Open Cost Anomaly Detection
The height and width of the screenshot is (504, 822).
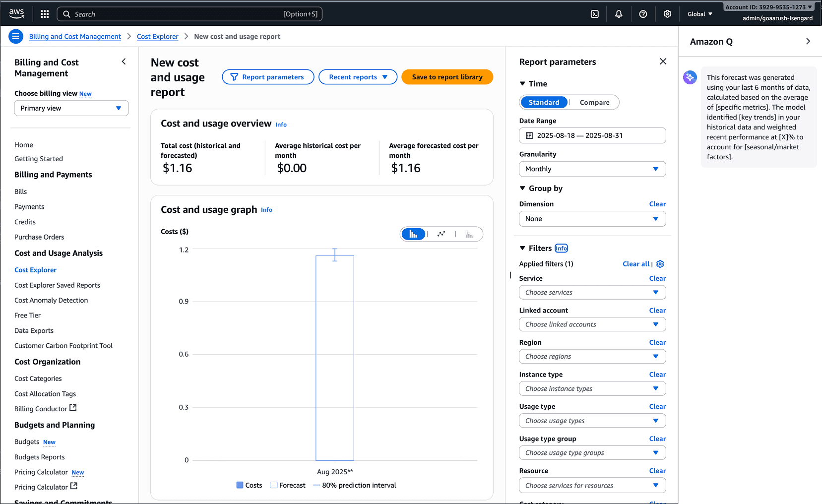point(51,300)
